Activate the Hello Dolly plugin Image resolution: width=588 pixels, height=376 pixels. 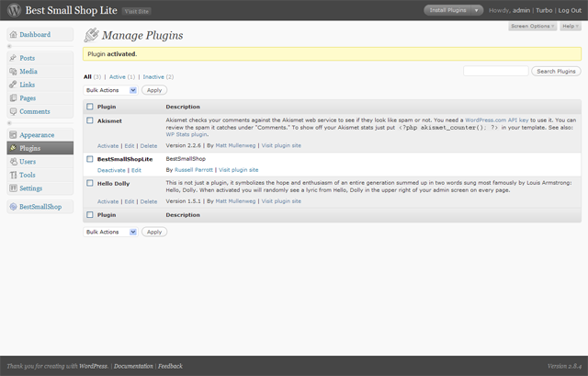(x=108, y=201)
